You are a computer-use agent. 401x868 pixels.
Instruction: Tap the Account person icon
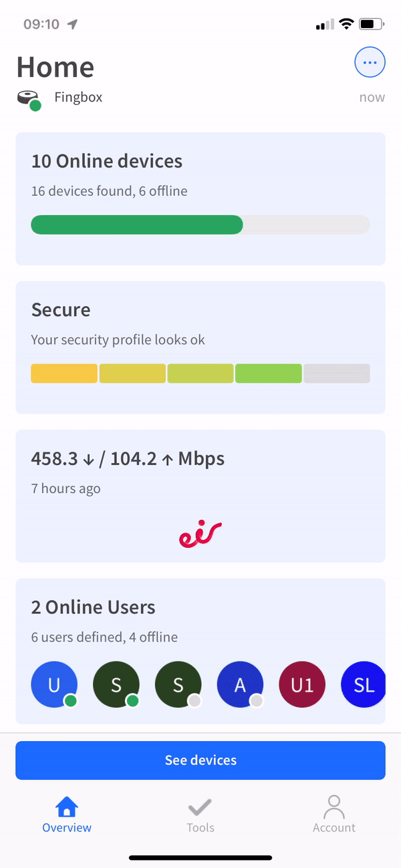(x=333, y=806)
